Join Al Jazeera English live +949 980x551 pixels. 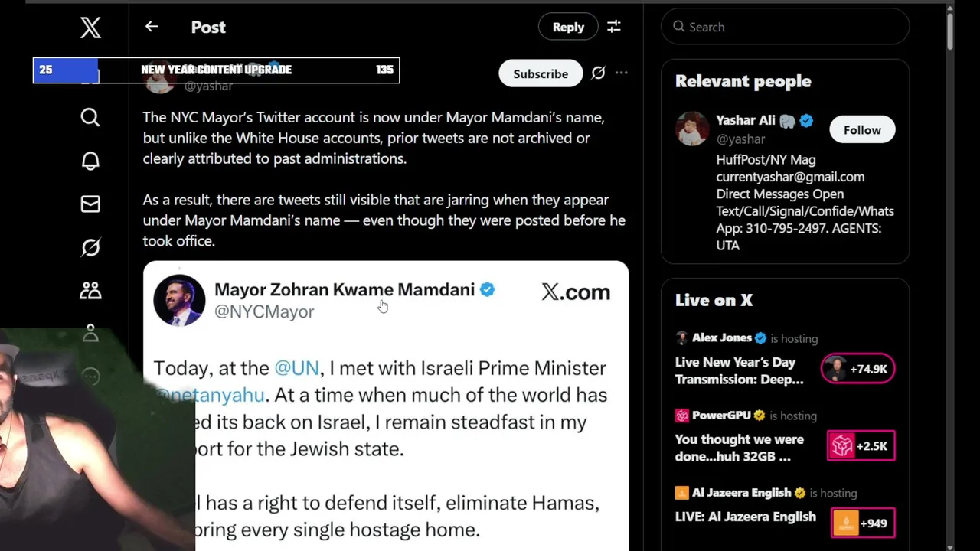pos(862,523)
